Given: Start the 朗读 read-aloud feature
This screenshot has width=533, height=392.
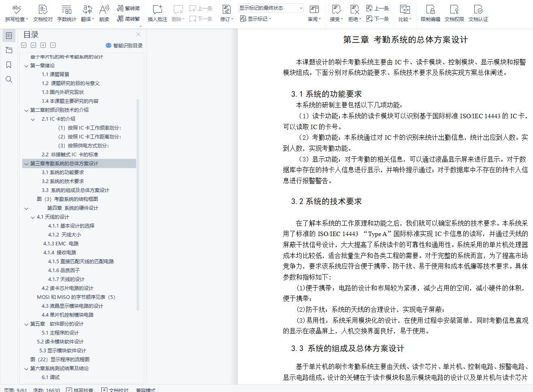Looking at the screenshot, I should coord(104,13).
